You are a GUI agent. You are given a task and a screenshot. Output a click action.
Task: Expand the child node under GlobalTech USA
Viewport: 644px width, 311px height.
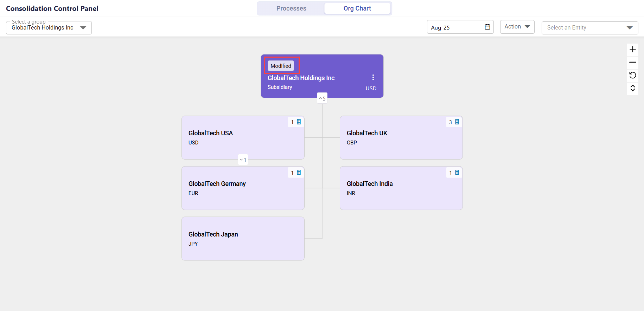(x=243, y=160)
